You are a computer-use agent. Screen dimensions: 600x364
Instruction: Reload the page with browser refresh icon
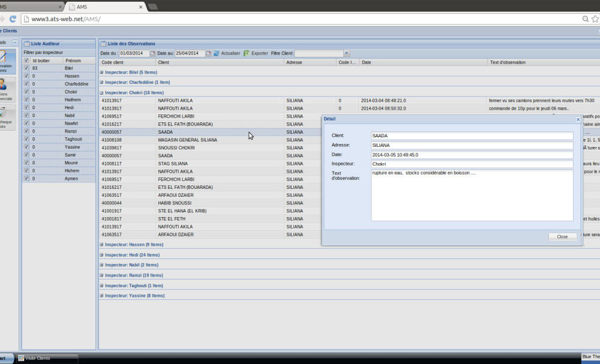click(x=13, y=19)
